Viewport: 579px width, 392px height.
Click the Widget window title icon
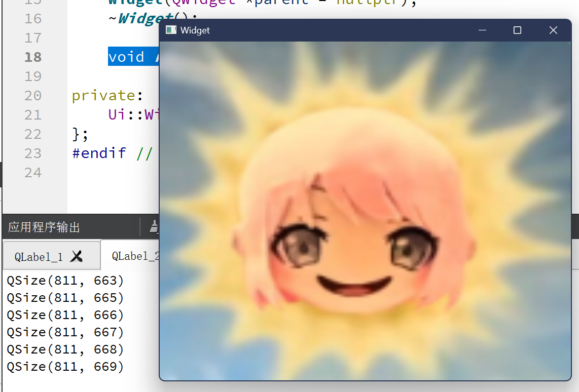pyautogui.click(x=171, y=30)
